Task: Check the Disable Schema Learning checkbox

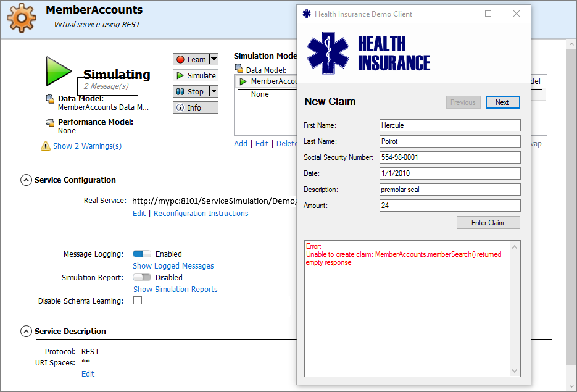Action: 138,301
